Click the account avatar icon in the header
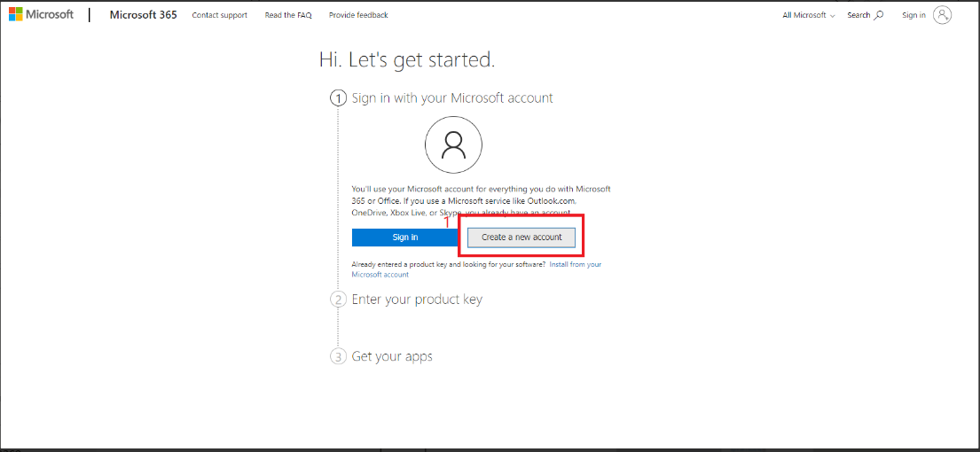980x452 pixels. (943, 15)
